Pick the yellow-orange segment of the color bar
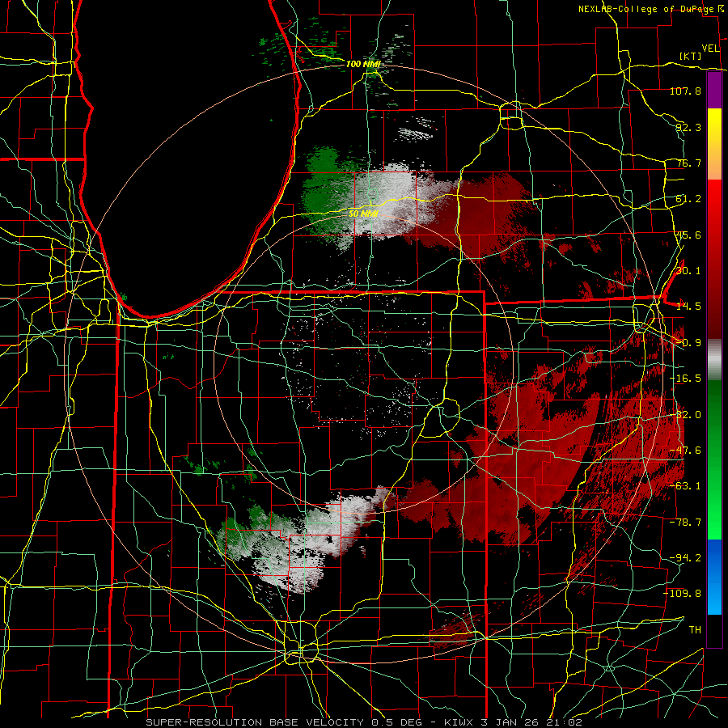The width and height of the screenshot is (728, 728). tap(714, 144)
